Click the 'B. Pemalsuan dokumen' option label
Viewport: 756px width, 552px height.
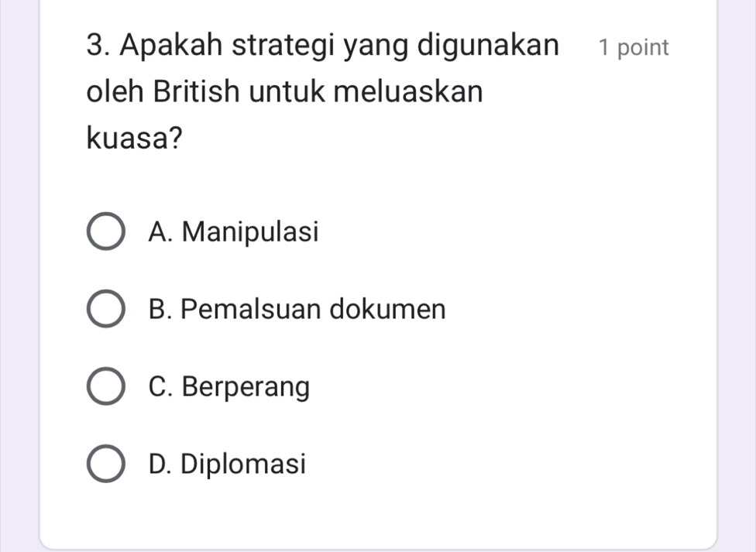pyautogui.click(x=298, y=310)
